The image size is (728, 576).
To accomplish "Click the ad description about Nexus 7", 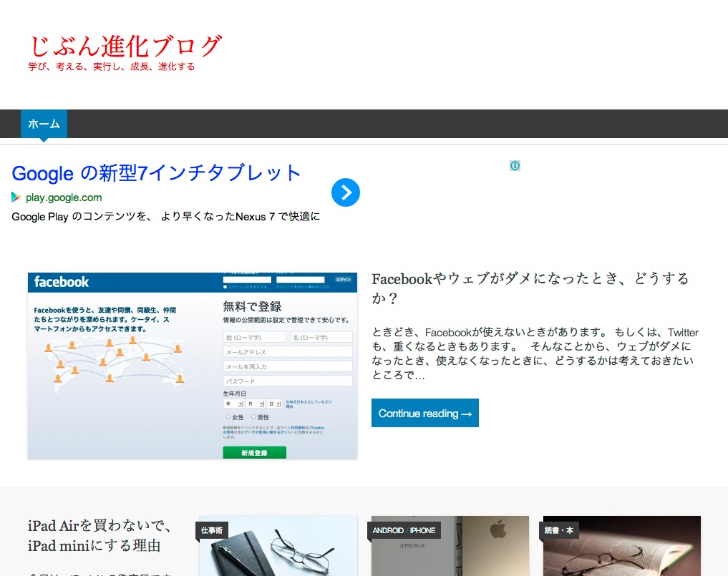I will [x=166, y=217].
